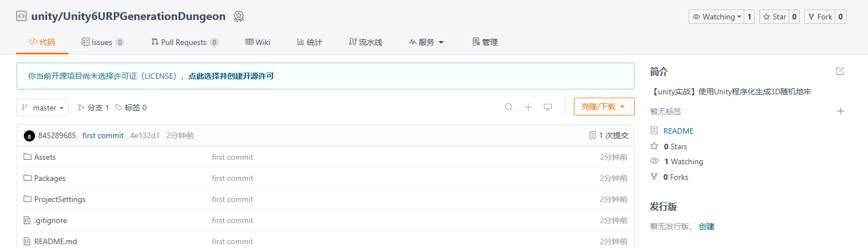
Task: Click the branch icon beside 分支 1
Action: coord(81,108)
